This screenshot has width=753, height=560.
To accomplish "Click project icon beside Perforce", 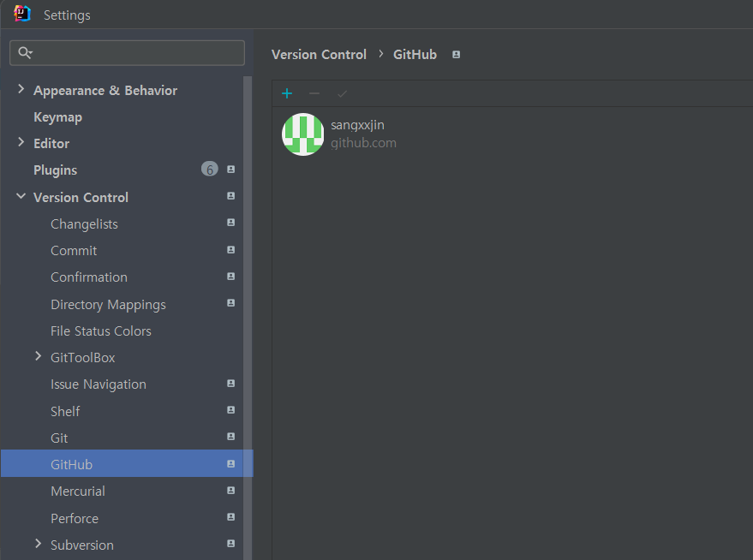I will [x=231, y=517].
